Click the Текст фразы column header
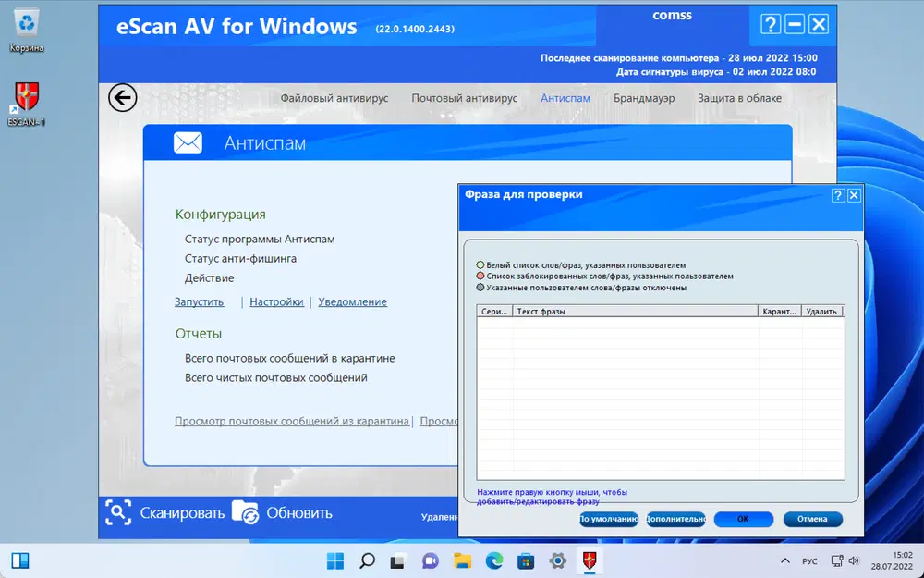This screenshot has width=924, height=578. [x=635, y=312]
